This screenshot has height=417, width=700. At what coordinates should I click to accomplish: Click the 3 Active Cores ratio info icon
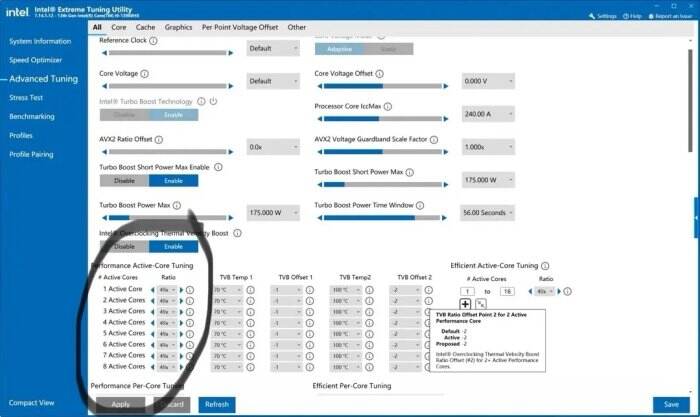[190, 312]
